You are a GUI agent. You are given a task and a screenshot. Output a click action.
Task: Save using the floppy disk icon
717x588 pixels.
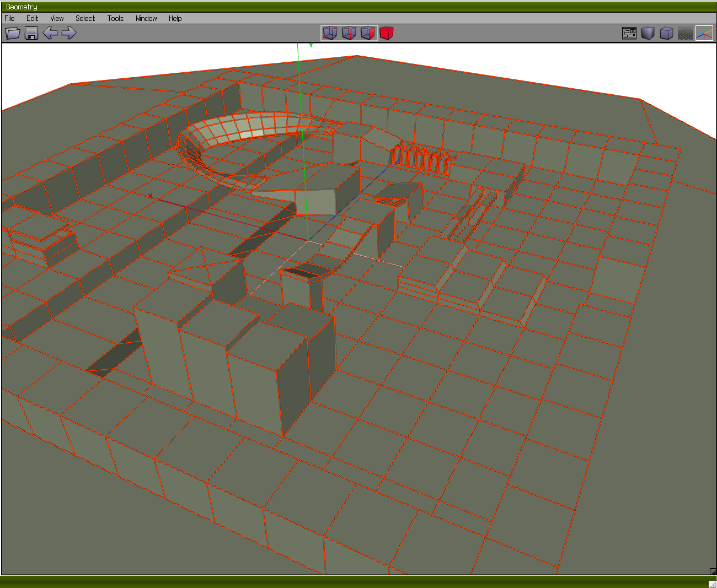pos(31,33)
